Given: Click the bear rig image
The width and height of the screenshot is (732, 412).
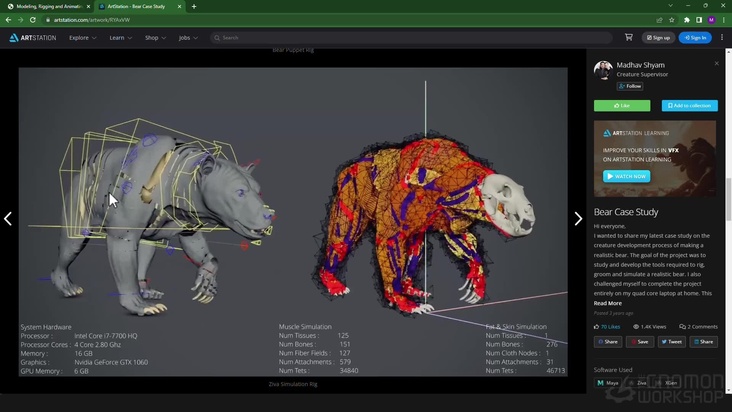Looking at the screenshot, I should pyautogui.click(x=293, y=222).
